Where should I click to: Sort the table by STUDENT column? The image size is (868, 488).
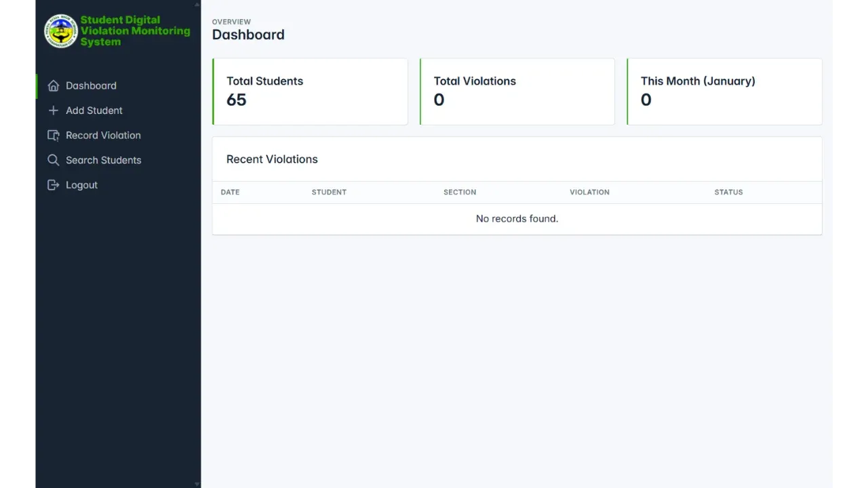pyautogui.click(x=329, y=192)
